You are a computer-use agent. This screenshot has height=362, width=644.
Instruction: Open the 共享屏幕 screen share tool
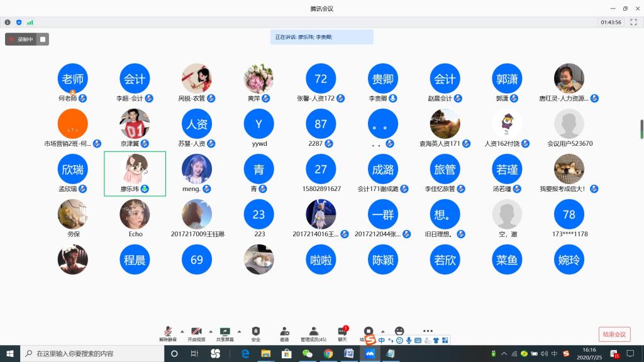point(225,331)
